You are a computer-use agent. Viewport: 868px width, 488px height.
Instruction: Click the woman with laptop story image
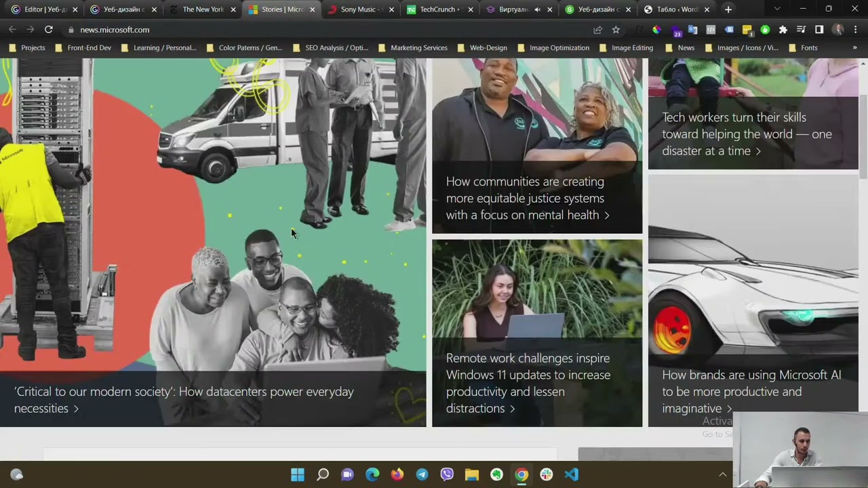pos(537,288)
